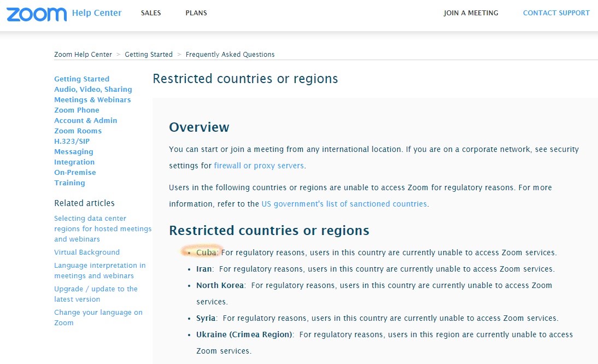Click the Overview heading
Screen dimensions: 598x364
[199, 127]
